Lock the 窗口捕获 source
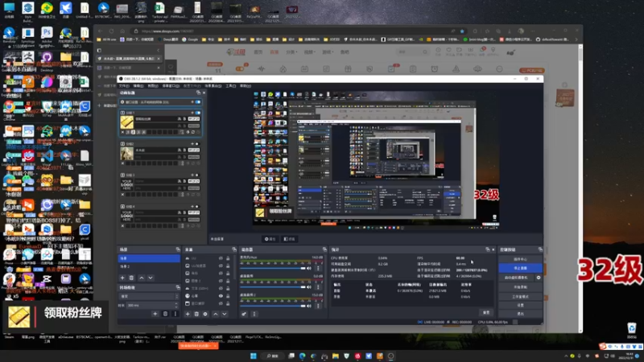The image size is (644, 362). coord(228,303)
